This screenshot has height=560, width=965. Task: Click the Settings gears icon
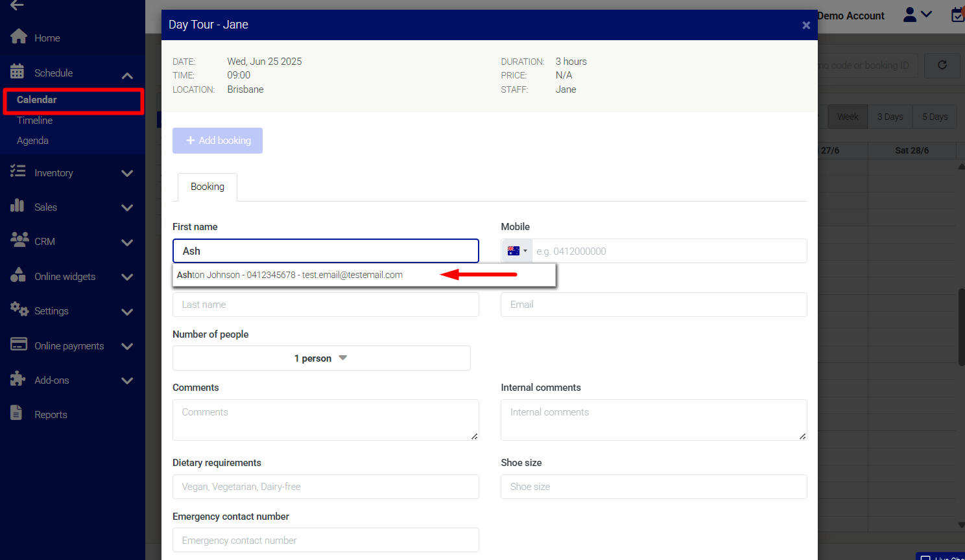(x=19, y=309)
